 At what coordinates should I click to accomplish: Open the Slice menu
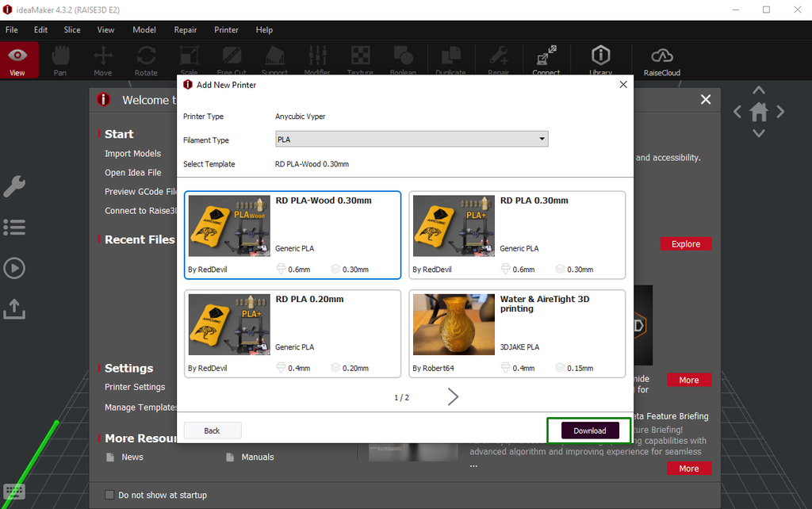(72, 30)
